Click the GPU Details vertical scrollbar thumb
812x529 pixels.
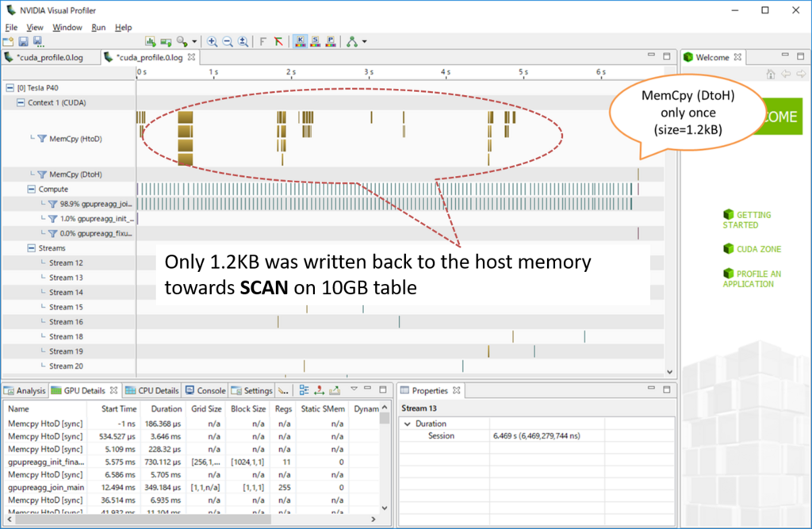click(385, 418)
